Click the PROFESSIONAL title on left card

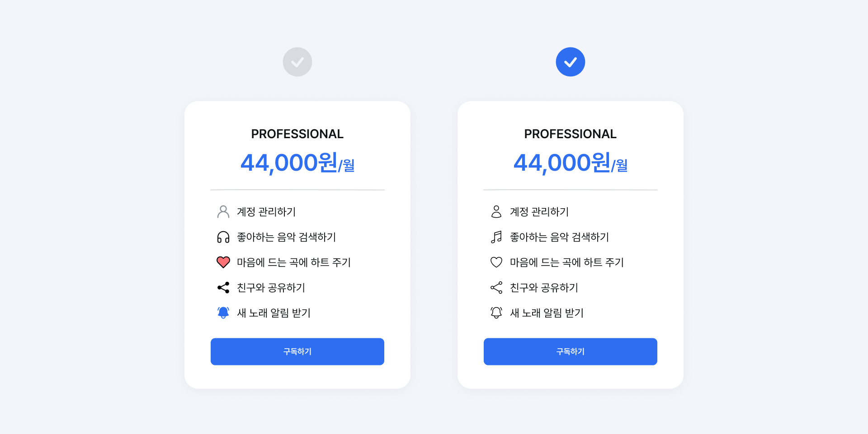pyautogui.click(x=297, y=134)
